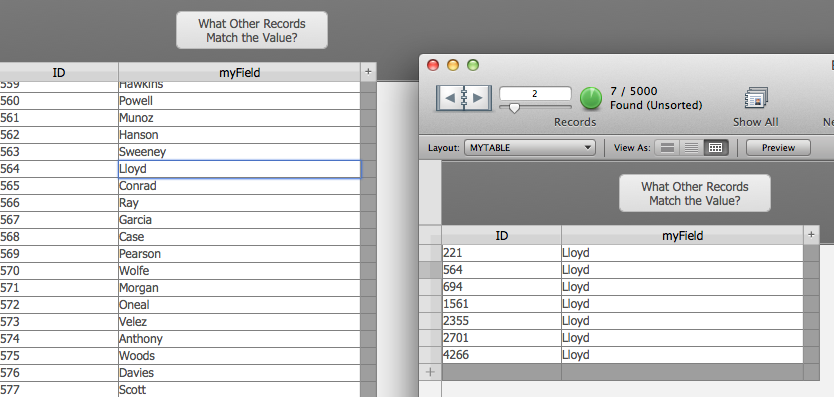Select ID cell 2355
834x397 pixels.
point(502,321)
